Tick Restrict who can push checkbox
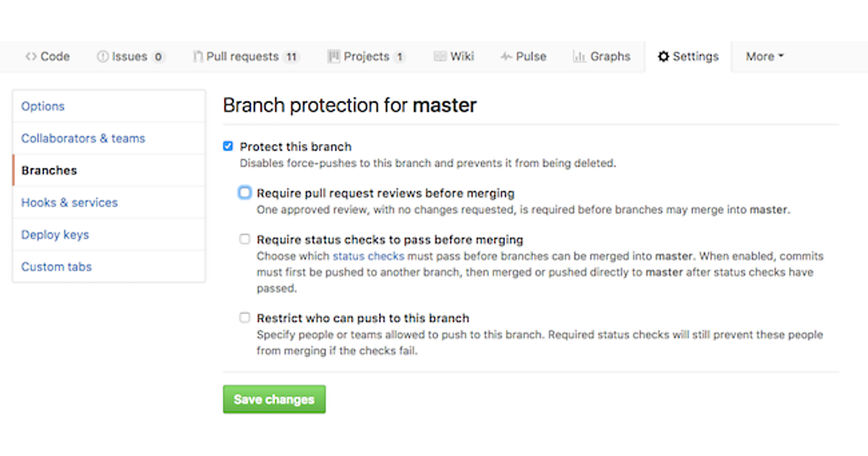868x456 pixels. click(x=245, y=318)
